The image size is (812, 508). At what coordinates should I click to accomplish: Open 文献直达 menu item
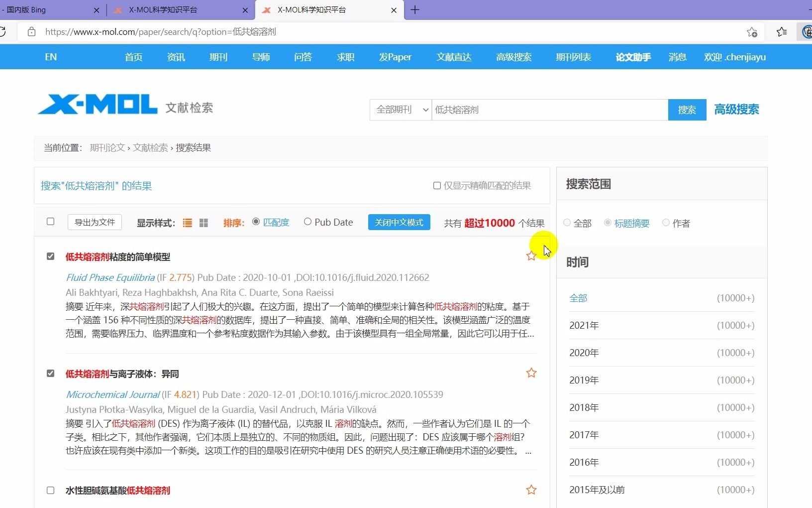click(x=454, y=57)
